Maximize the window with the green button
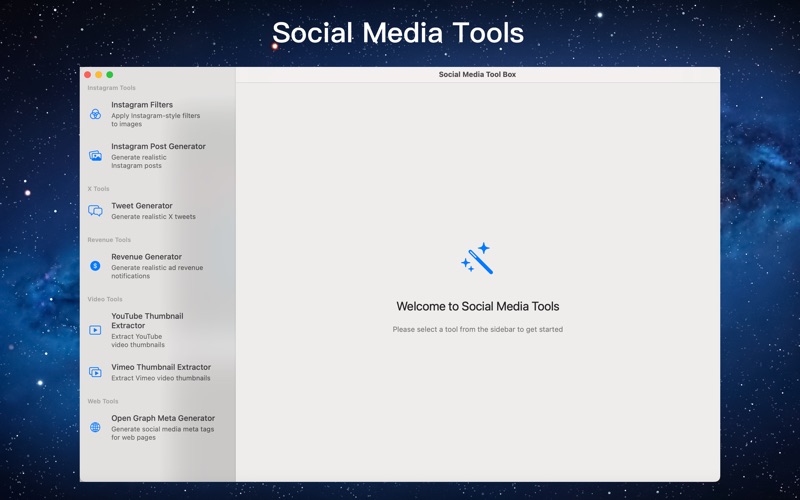Screen dimensions: 800x500 (x=110, y=75)
